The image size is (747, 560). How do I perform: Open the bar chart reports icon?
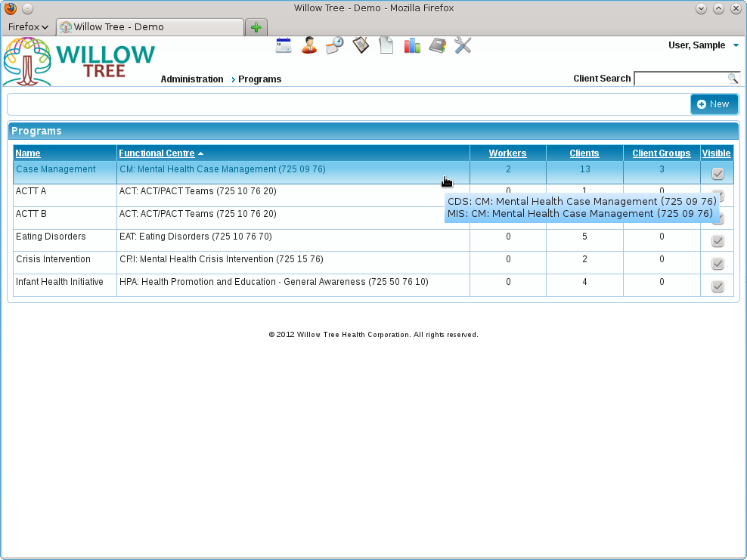[412, 45]
